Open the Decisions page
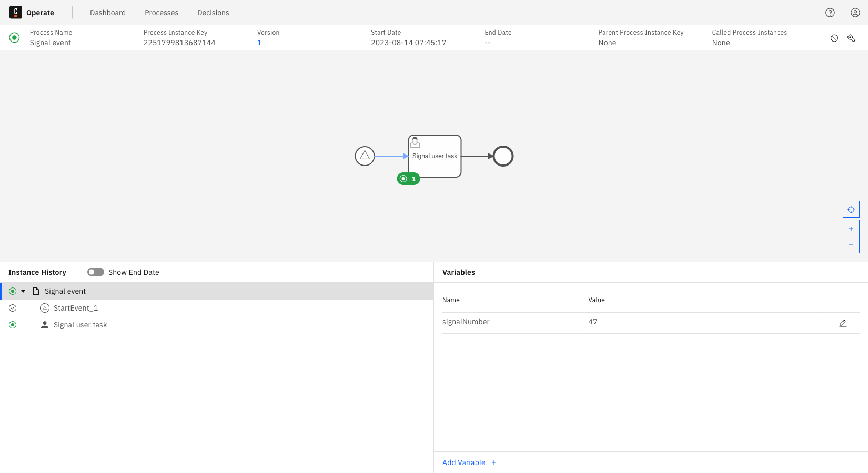 [x=213, y=13]
